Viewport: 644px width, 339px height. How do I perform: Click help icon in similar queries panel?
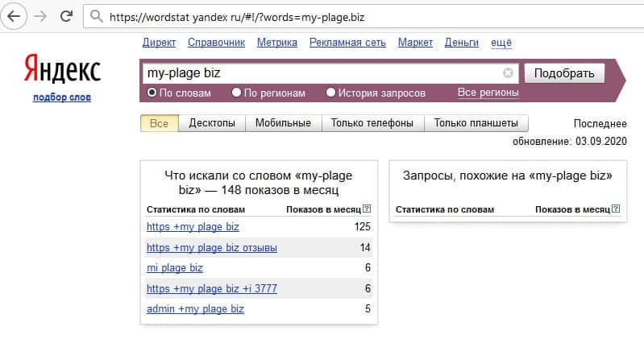[616, 209]
